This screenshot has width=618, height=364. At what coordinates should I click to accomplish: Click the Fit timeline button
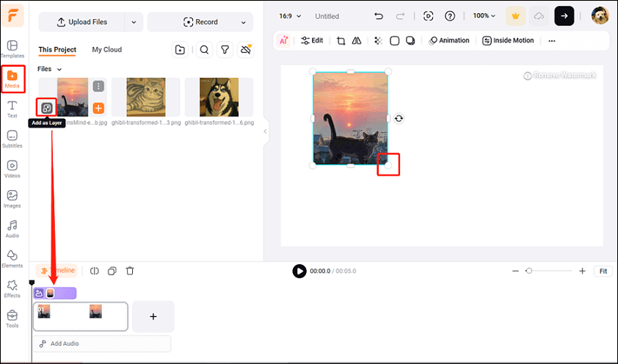click(603, 271)
